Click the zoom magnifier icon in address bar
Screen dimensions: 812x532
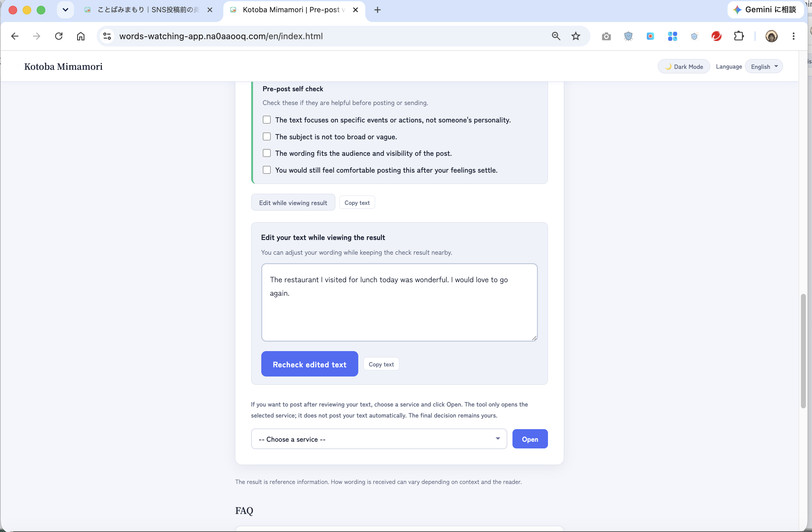coord(556,36)
